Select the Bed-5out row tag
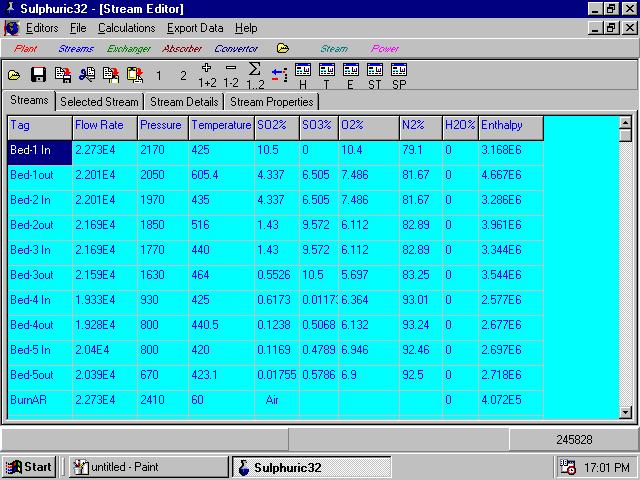The width and height of the screenshot is (640, 480). [x=40, y=377]
